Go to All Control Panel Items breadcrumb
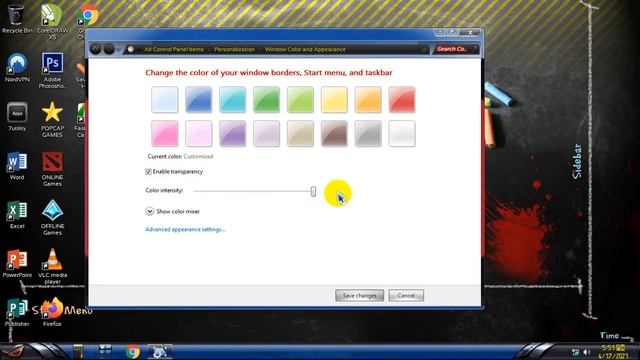The height and width of the screenshot is (360, 640). pos(174,49)
